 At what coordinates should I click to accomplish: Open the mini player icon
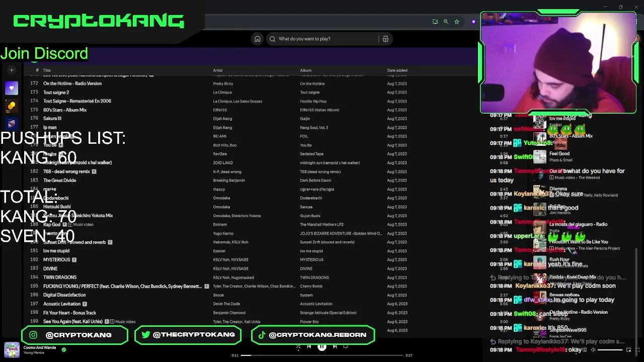click(628, 350)
